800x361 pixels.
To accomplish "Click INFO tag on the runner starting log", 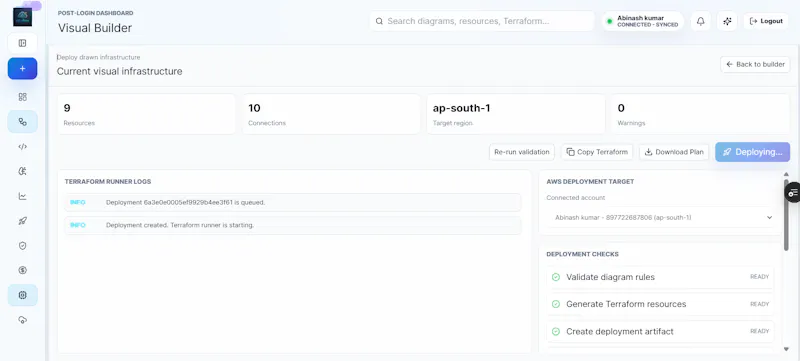I will pyautogui.click(x=78, y=225).
